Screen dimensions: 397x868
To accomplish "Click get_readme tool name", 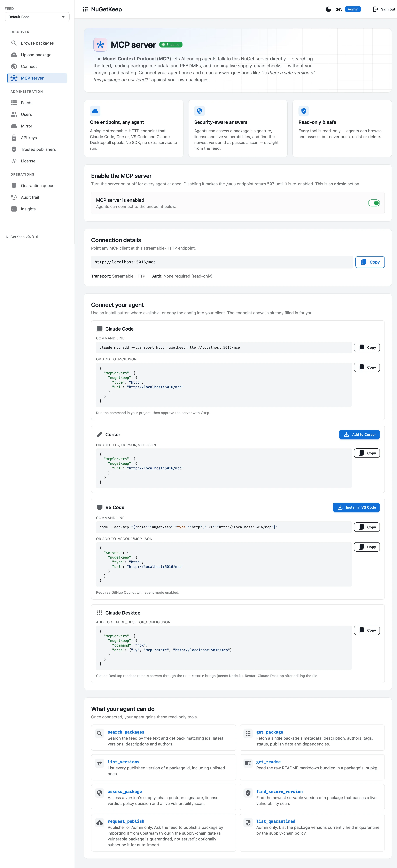I will click(x=268, y=762).
